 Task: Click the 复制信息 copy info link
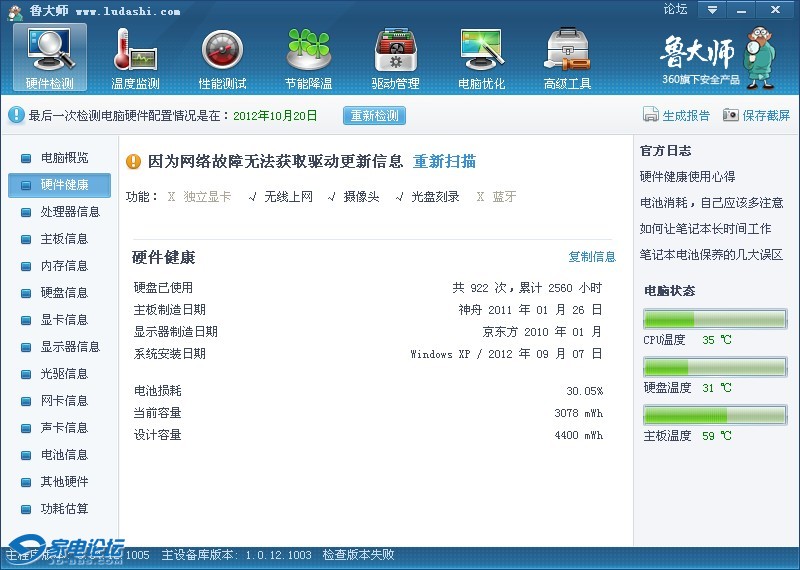[592, 257]
